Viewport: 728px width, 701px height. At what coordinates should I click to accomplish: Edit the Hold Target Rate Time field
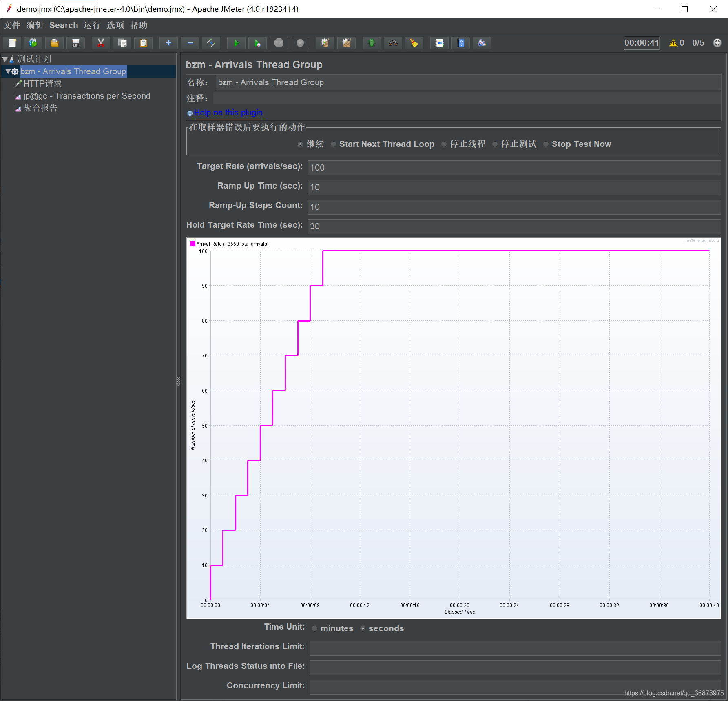514,226
